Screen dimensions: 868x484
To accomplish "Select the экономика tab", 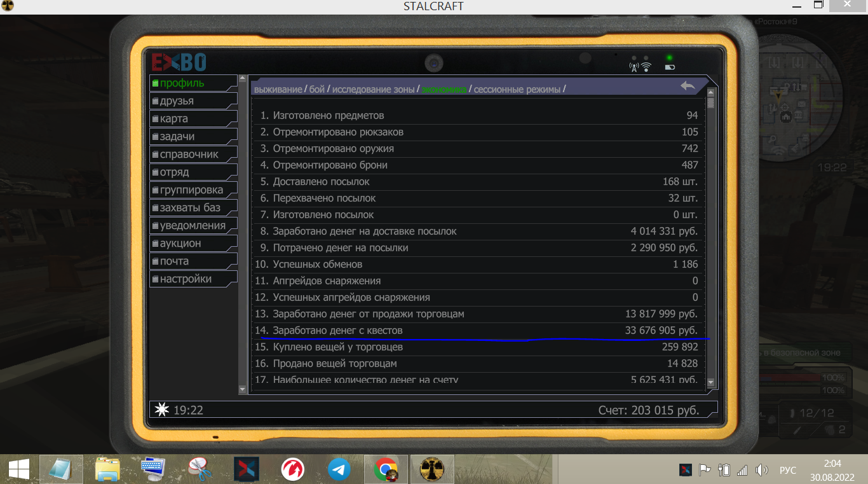I will coord(444,90).
